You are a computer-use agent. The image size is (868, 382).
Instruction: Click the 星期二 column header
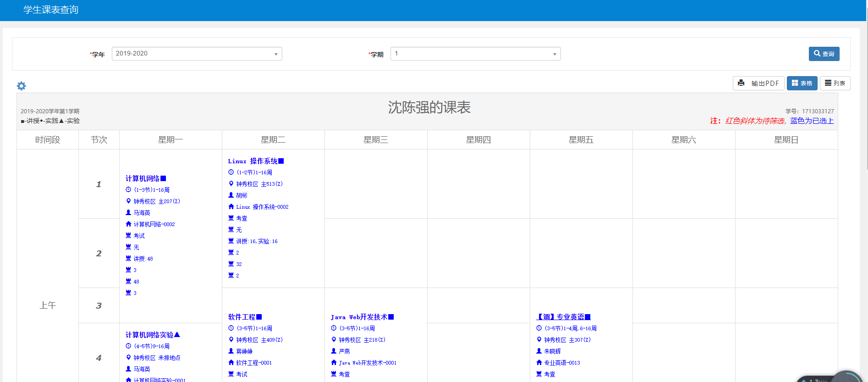point(273,140)
